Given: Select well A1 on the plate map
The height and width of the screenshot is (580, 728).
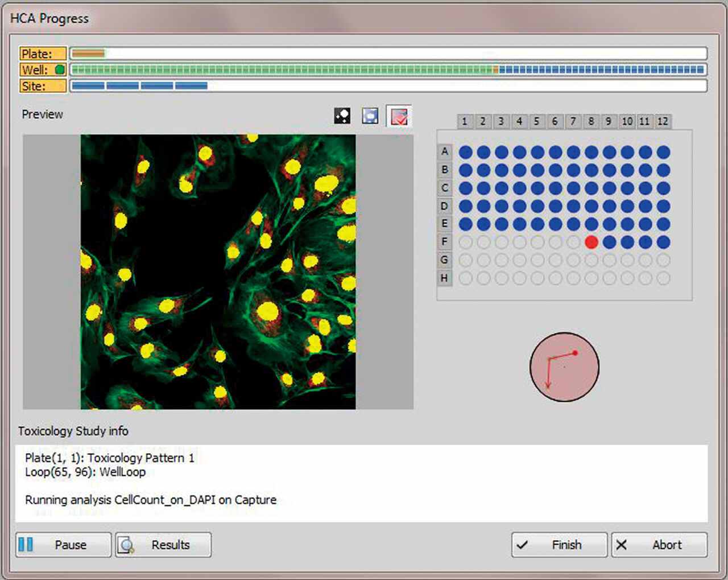Looking at the screenshot, I should pyautogui.click(x=465, y=151).
